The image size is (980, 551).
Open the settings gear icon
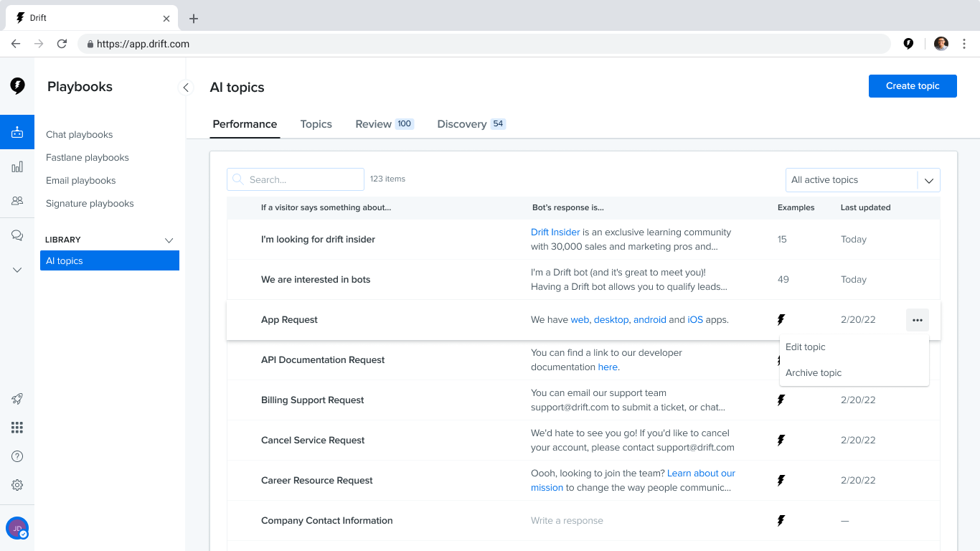(x=17, y=485)
